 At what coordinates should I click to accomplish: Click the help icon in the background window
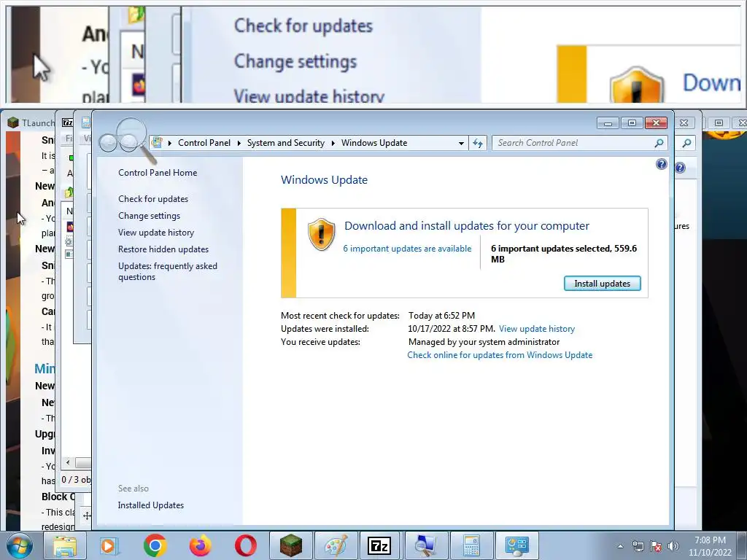680,168
